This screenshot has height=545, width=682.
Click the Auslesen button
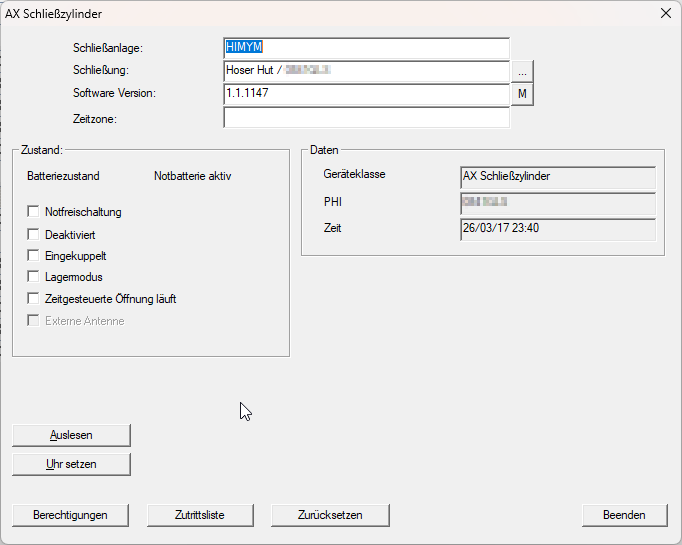[x=71, y=435]
